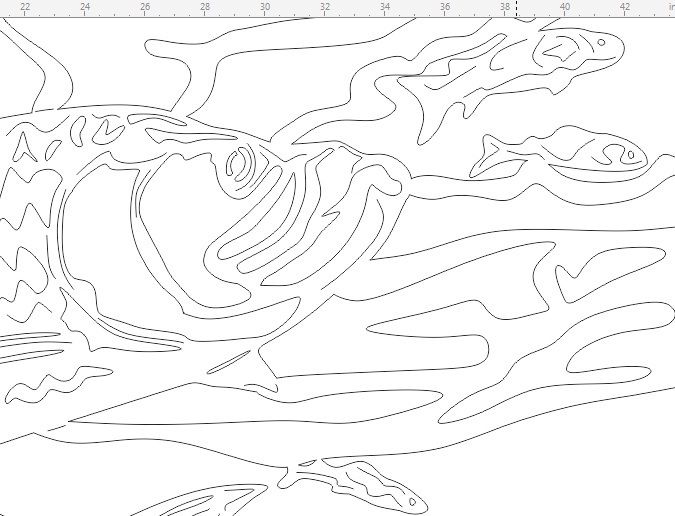The image size is (675, 516).
Task: Select the eye of the bottom small fish
Action: (x=412, y=501)
